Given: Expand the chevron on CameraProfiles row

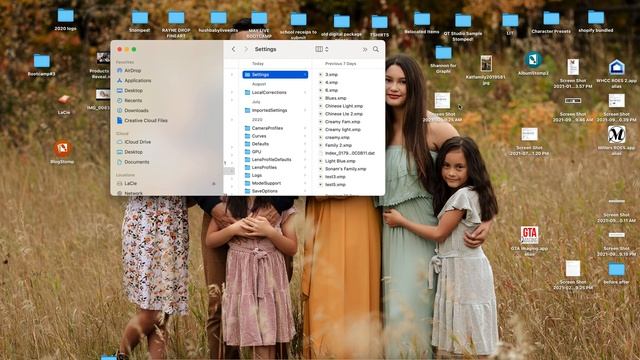Looking at the screenshot, I should (305, 128).
